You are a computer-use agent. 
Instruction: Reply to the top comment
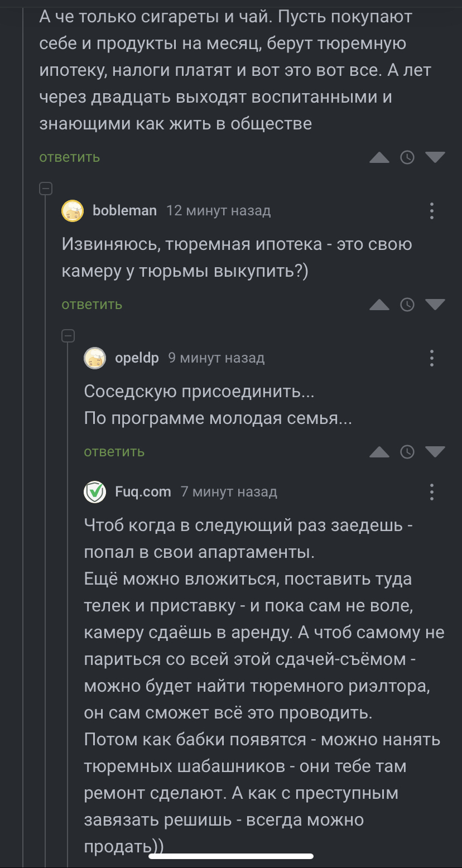pos(70,157)
